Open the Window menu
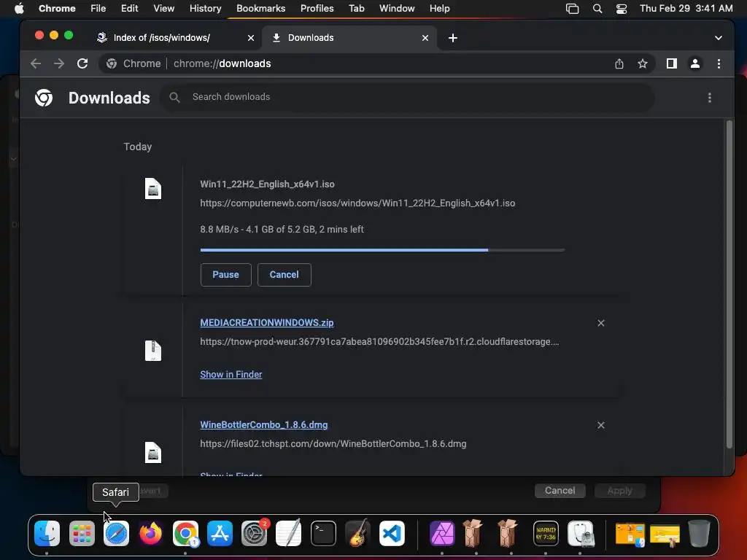Viewport: 747px width, 560px height. tap(397, 9)
